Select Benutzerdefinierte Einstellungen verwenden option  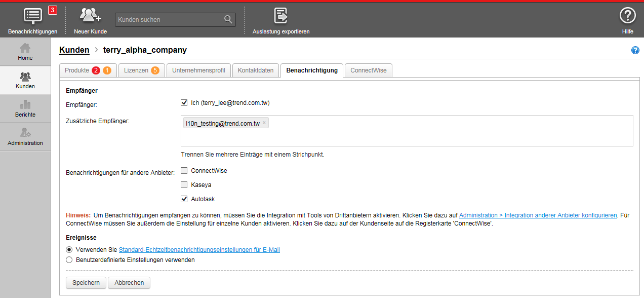pos(69,260)
